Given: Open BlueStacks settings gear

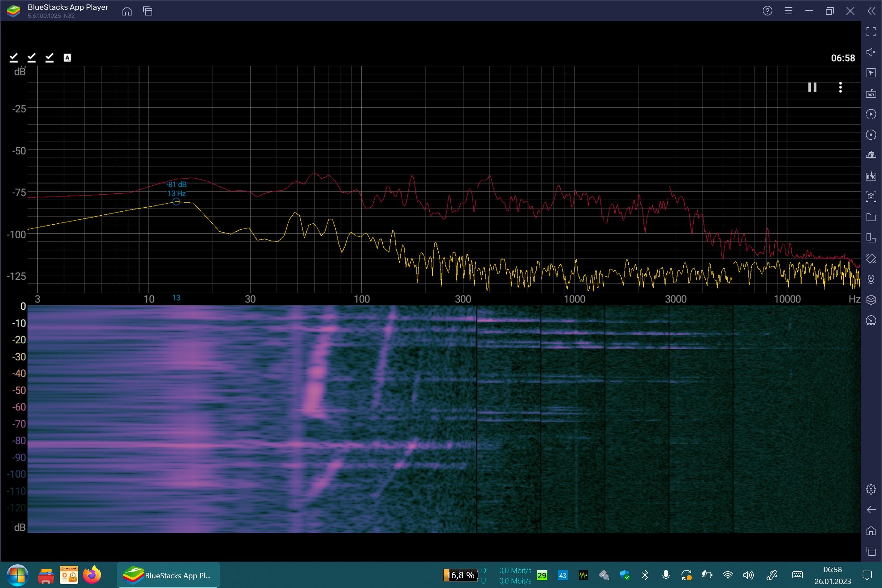Looking at the screenshot, I should click(871, 489).
